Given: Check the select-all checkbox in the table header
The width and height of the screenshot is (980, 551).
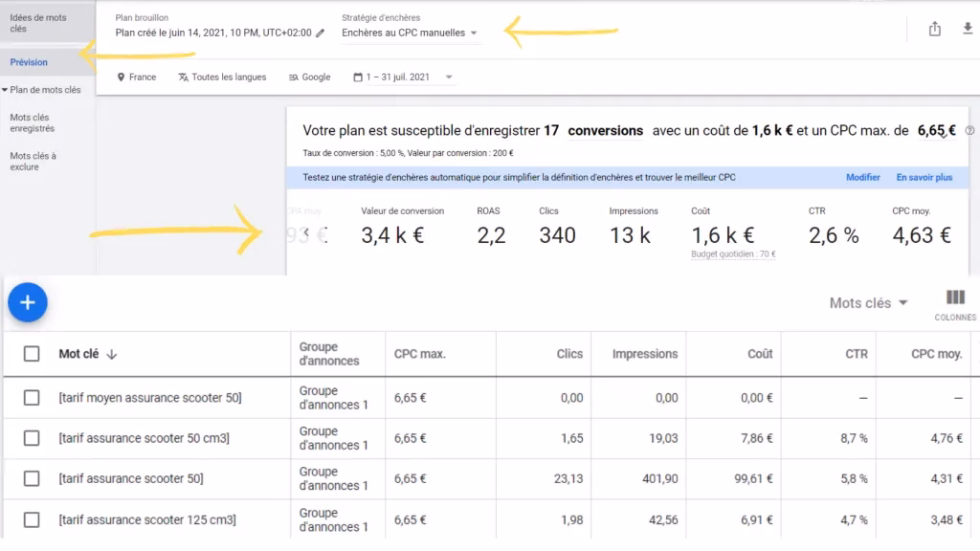Looking at the screenshot, I should [31, 353].
